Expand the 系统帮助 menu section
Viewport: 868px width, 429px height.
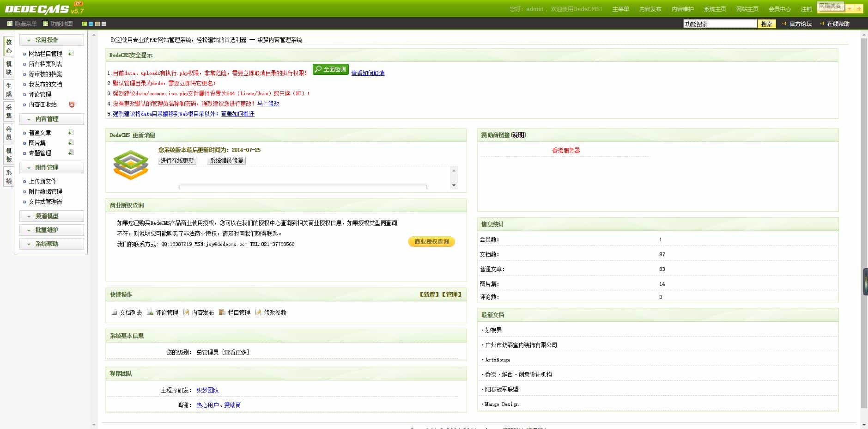(52, 244)
